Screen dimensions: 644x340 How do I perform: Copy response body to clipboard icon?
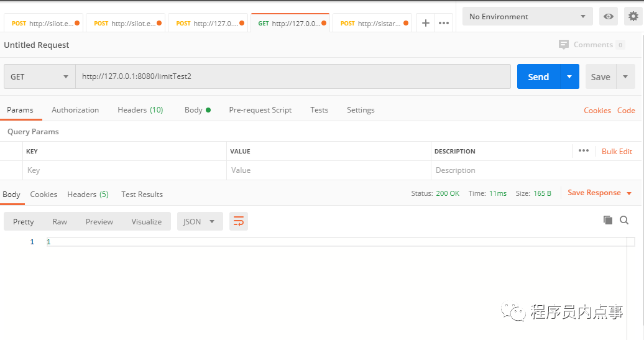[608, 220]
